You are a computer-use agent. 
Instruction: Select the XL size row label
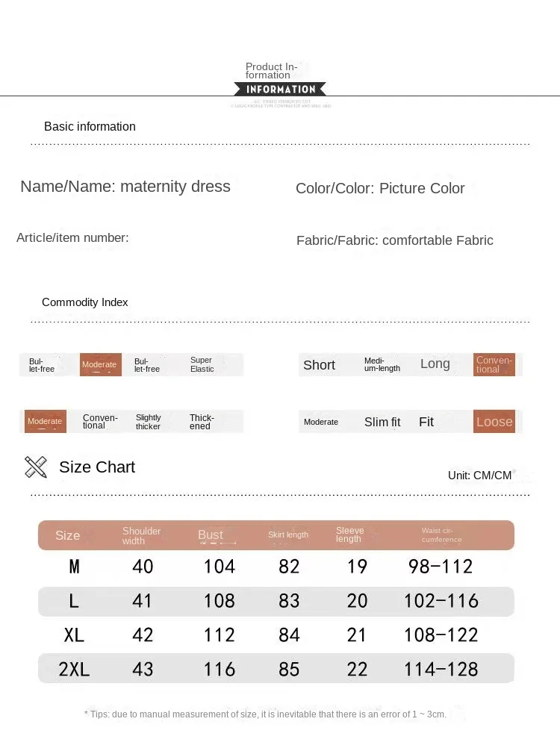coord(74,635)
